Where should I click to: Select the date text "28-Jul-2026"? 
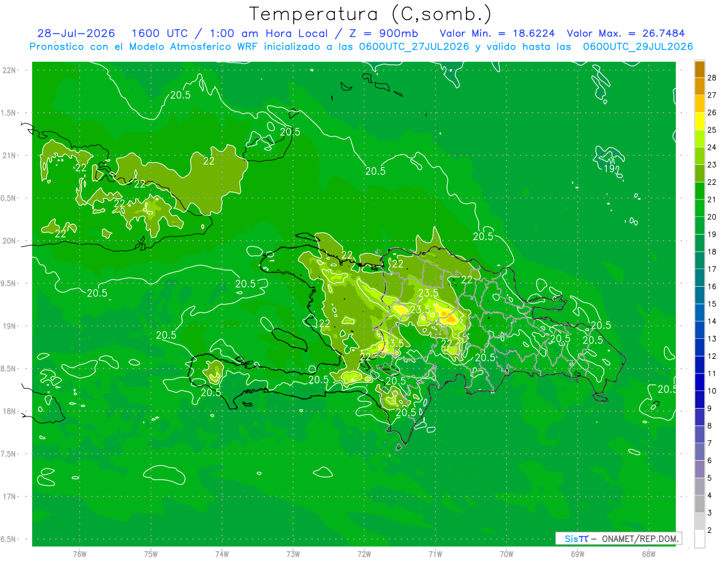[76, 33]
